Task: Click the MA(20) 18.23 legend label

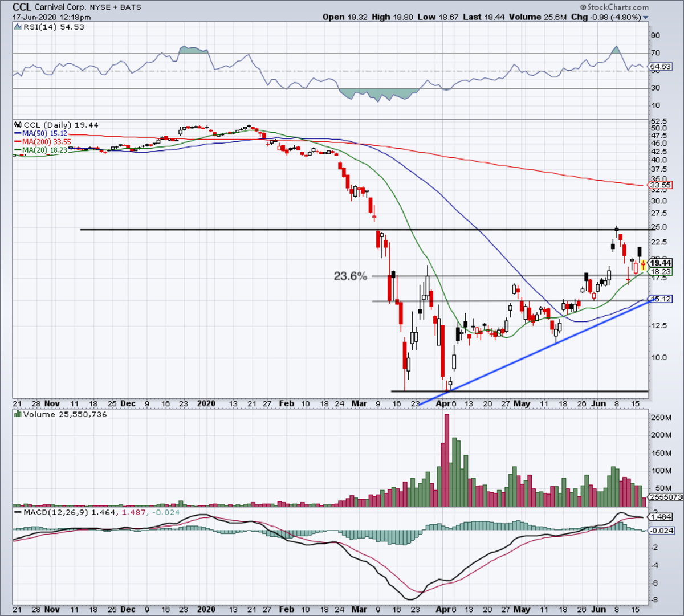Action: pyautogui.click(x=45, y=150)
